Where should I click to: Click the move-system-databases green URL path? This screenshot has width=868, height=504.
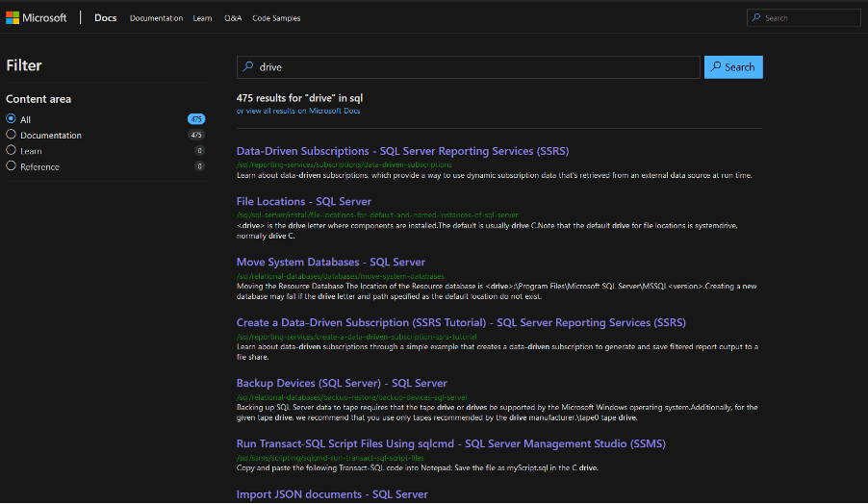[x=341, y=276]
